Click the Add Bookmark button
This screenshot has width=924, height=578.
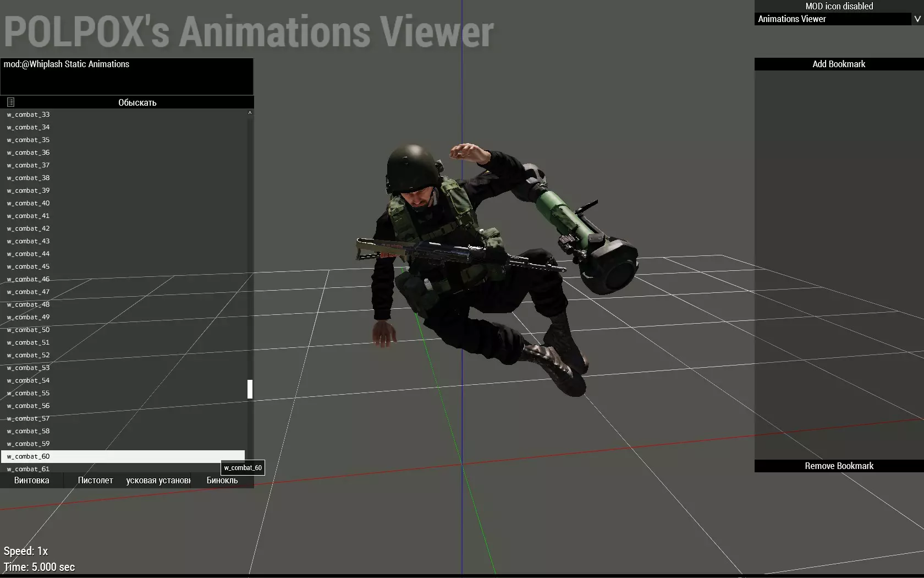[839, 64]
